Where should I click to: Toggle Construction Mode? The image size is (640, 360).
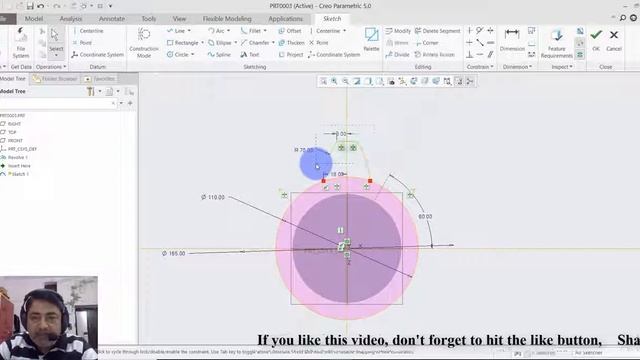[x=144, y=43]
